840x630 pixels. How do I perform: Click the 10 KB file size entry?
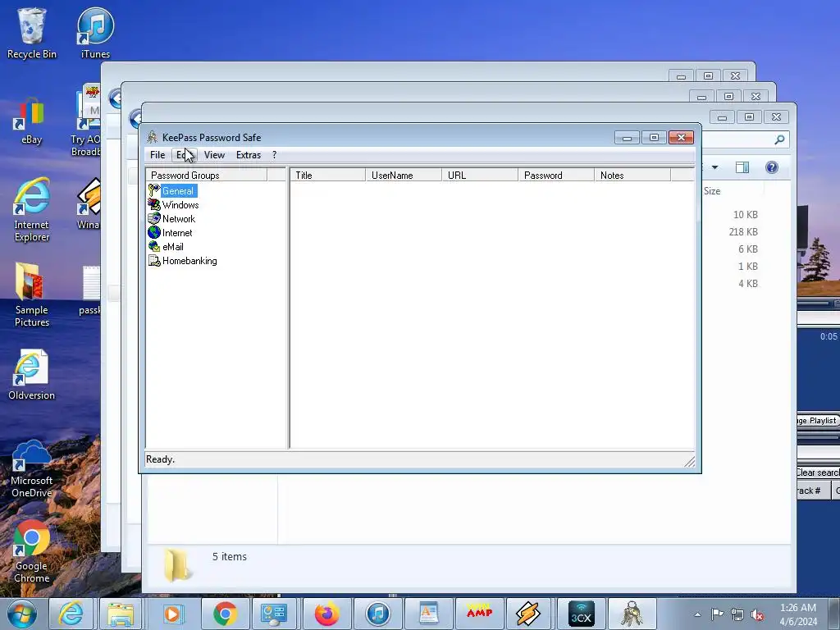(x=745, y=215)
